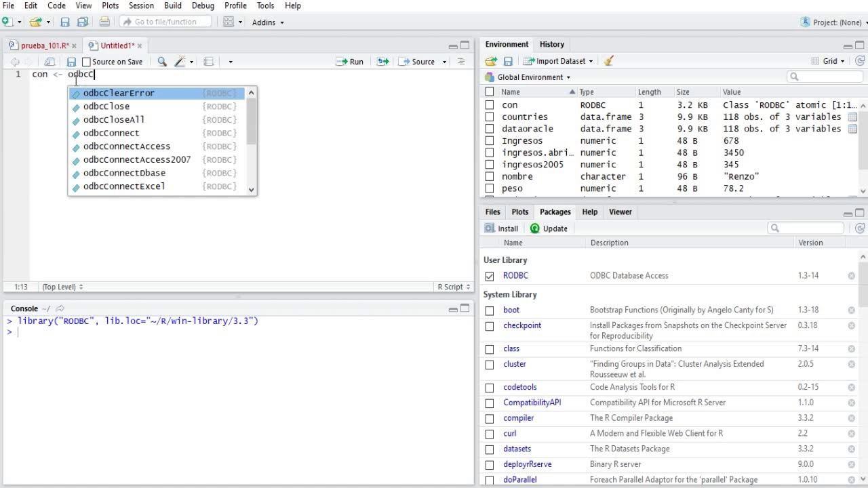Open the Source button dropdown arrow
The height and width of the screenshot is (488, 868).
444,62
